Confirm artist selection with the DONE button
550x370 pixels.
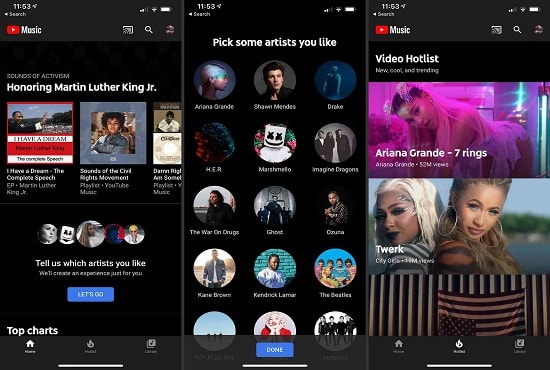275,350
